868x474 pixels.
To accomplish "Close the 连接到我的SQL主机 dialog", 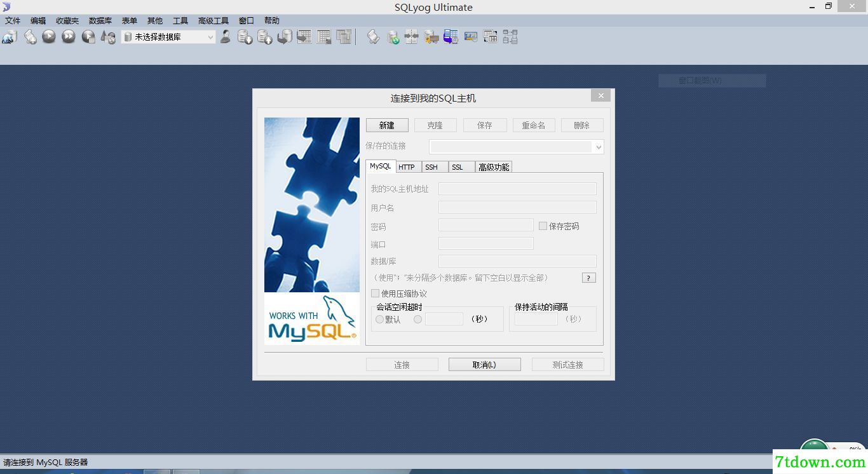I will pos(600,96).
